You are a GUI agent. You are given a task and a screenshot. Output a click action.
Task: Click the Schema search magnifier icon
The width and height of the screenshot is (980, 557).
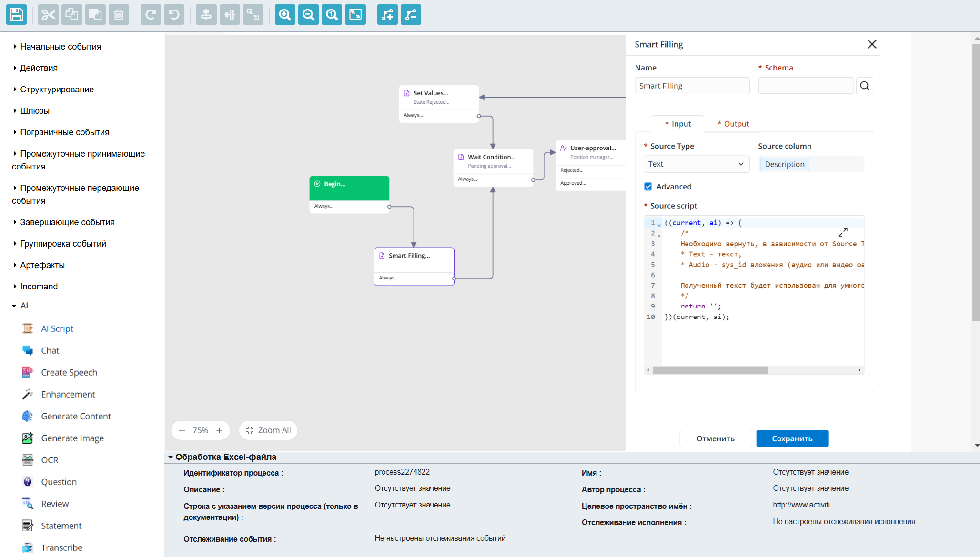point(864,86)
